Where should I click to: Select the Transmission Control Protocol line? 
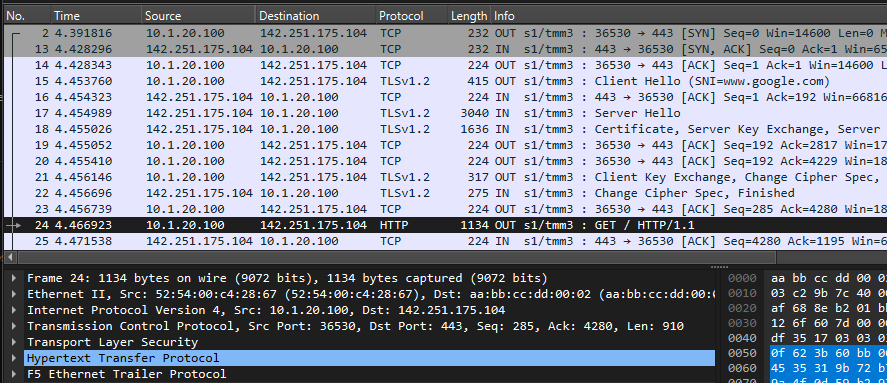369,326
